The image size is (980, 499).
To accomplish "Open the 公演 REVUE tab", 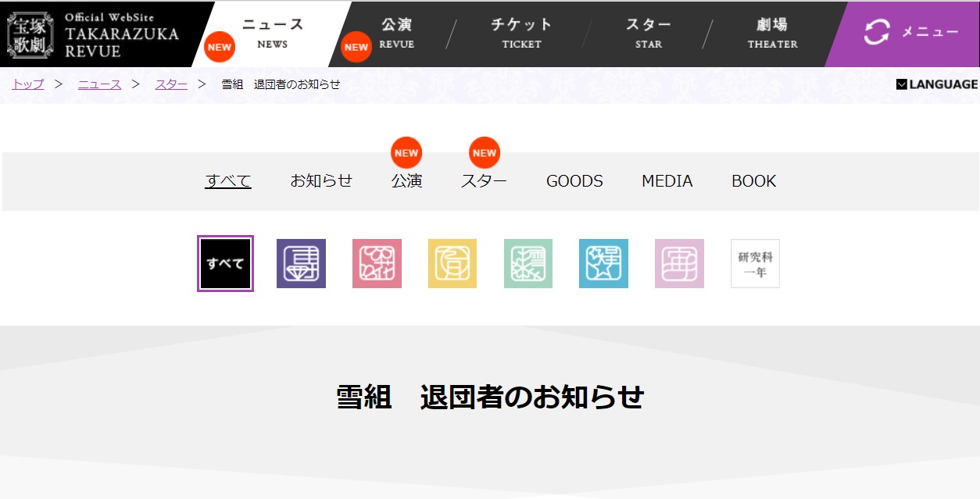I will [x=397, y=34].
